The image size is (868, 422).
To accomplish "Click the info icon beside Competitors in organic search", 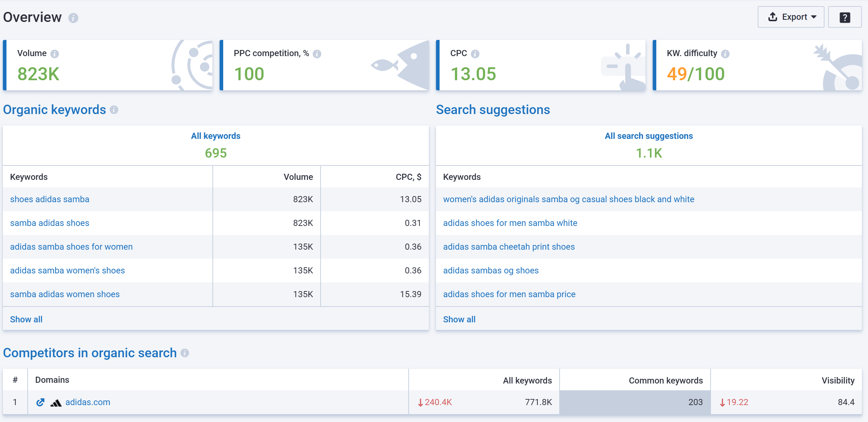I will [184, 353].
